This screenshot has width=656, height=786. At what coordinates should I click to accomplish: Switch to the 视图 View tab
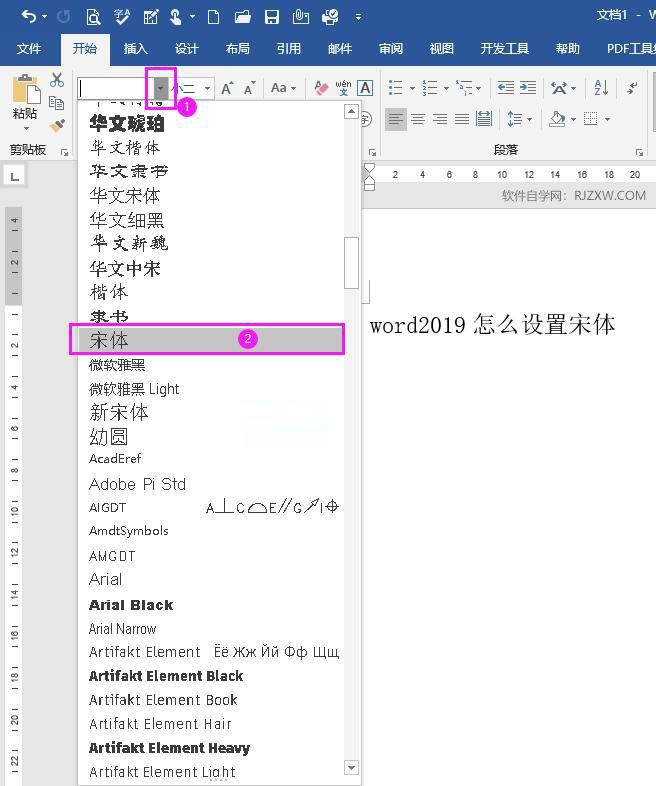click(x=442, y=49)
